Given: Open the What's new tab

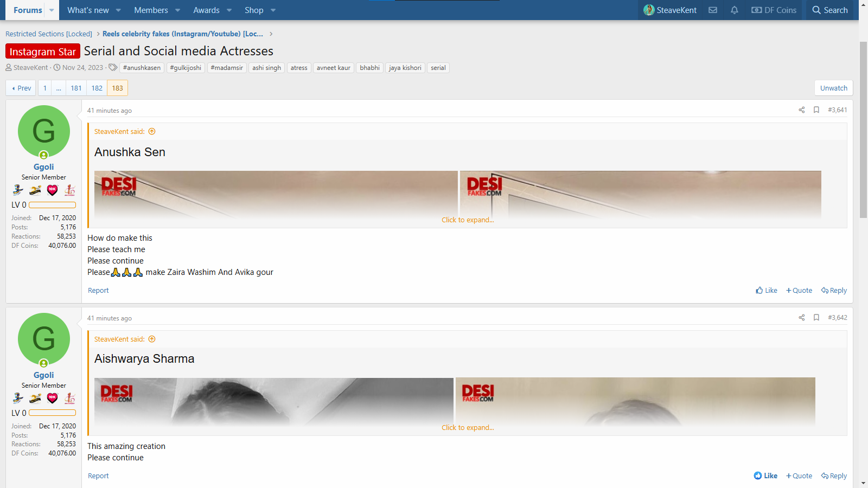Looking at the screenshot, I should [88, 10].
